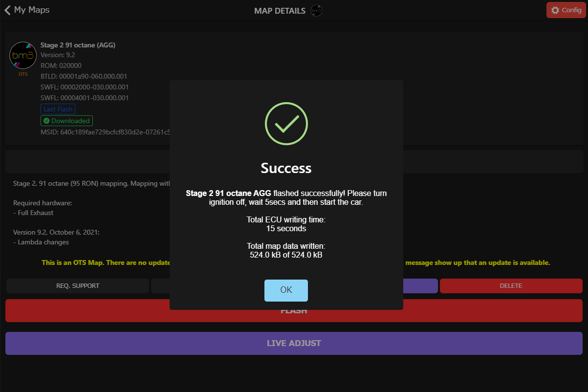Click the 'Success' heading in the dialog
The width and height of the screenshot is (588, 392).
click(x=286, y=168)
